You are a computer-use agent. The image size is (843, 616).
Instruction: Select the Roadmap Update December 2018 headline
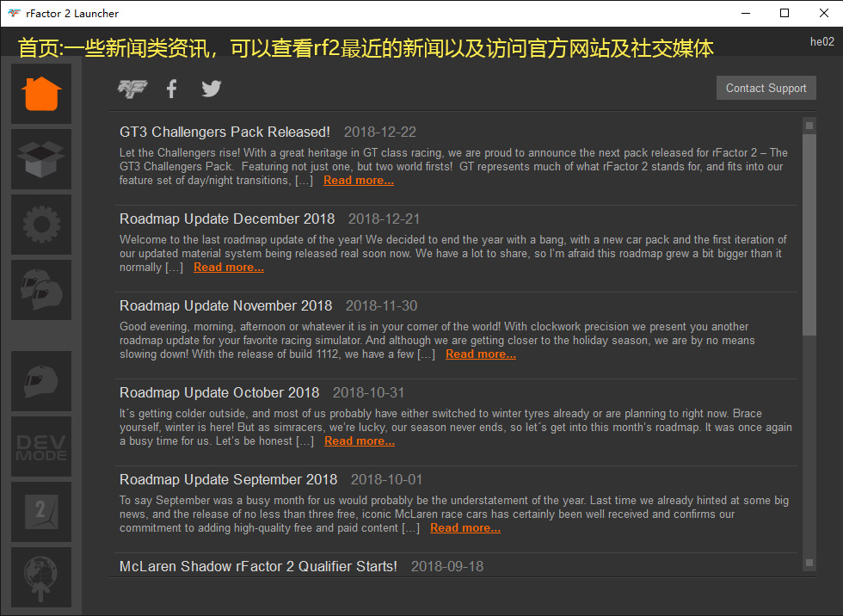pyautogui.click(x=227, y=219)
